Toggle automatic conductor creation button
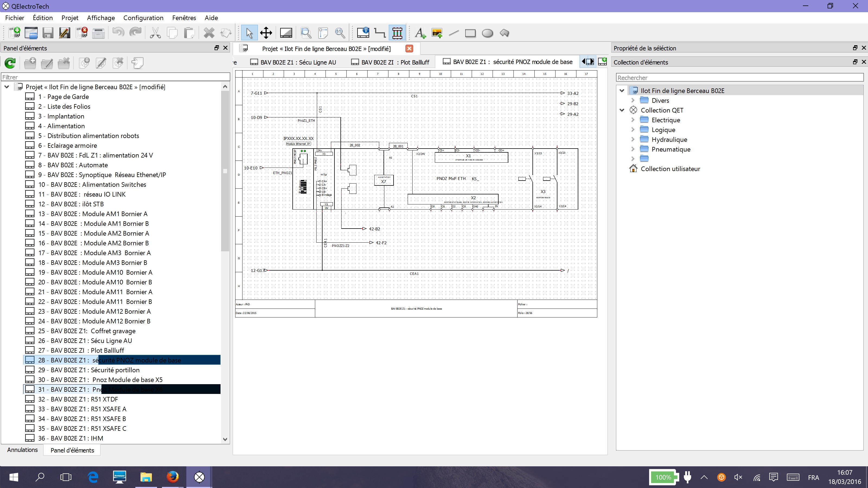The width and height of the screenshot is (868, 488). [x=397, y=33]
